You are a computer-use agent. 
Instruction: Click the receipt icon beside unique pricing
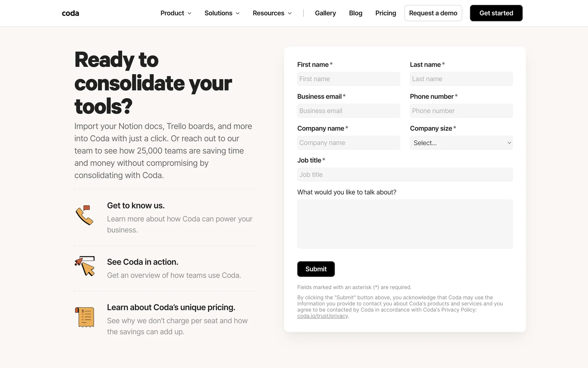coord(85,317)
